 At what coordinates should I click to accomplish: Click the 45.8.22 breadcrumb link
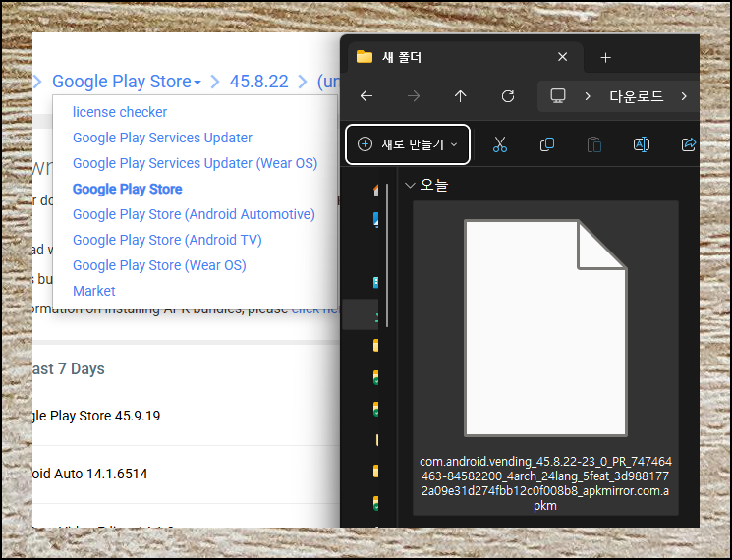click(x=258, y=82)
